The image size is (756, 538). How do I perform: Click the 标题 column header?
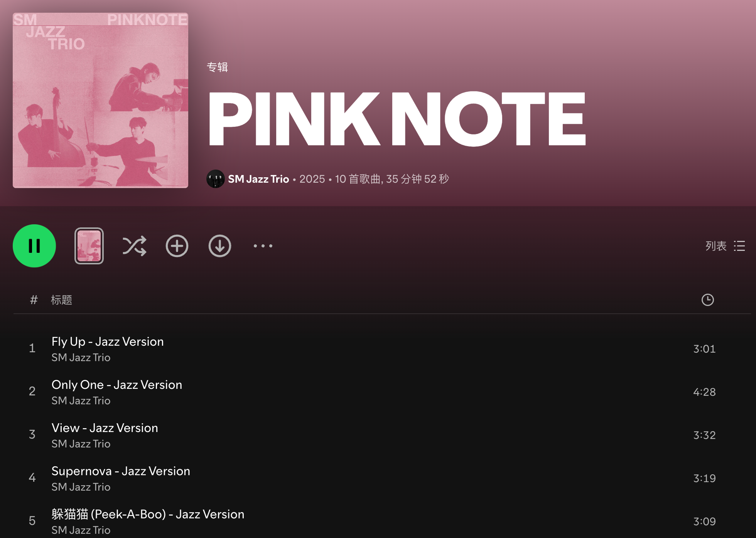(62, 300)
